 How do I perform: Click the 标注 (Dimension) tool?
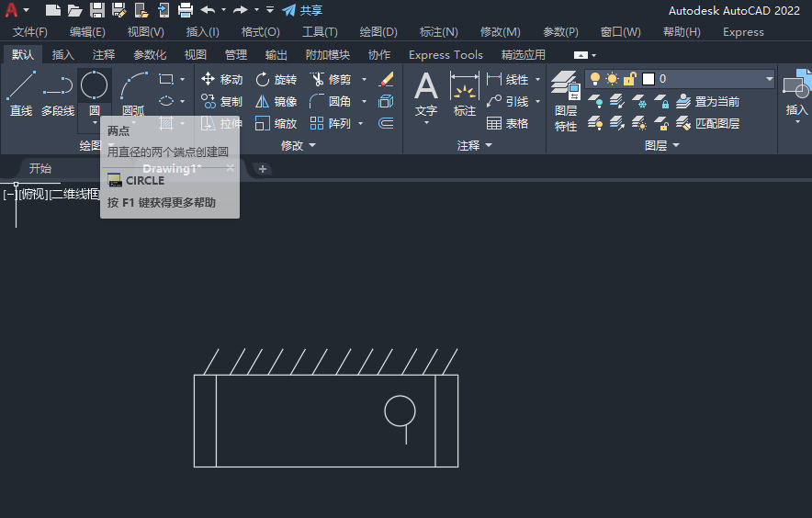pos(465,95)
